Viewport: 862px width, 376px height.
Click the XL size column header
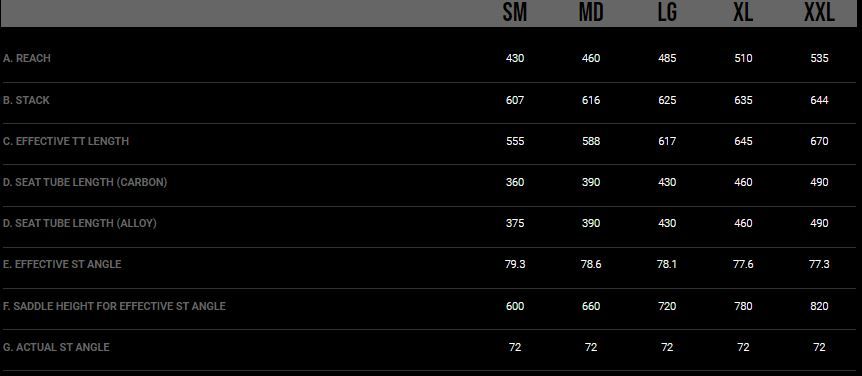point(743,13)
